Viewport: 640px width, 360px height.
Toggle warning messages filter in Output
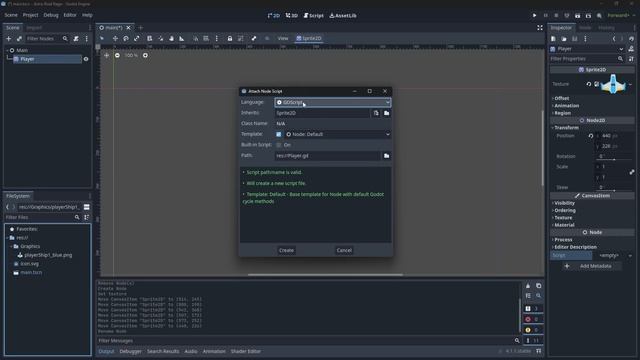(x=532, y=330)
